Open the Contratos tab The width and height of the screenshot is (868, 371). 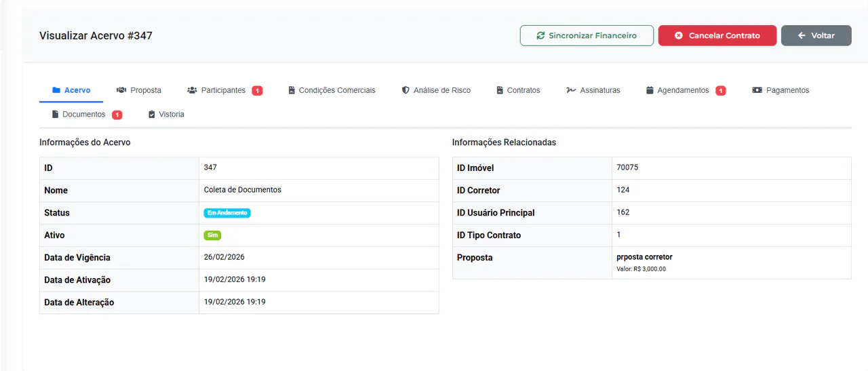pyautogui.click(x=518, y=90)
